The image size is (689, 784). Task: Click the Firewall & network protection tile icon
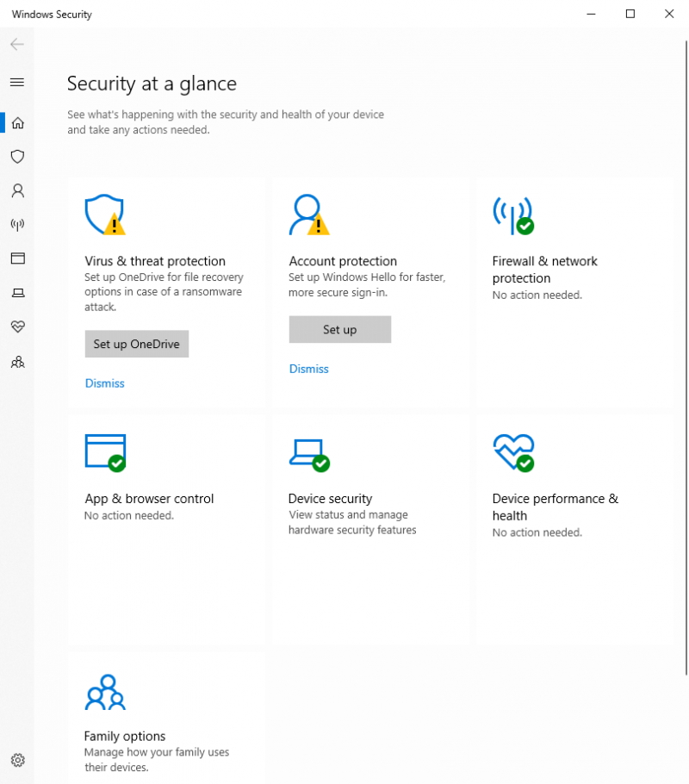point(513,215)
